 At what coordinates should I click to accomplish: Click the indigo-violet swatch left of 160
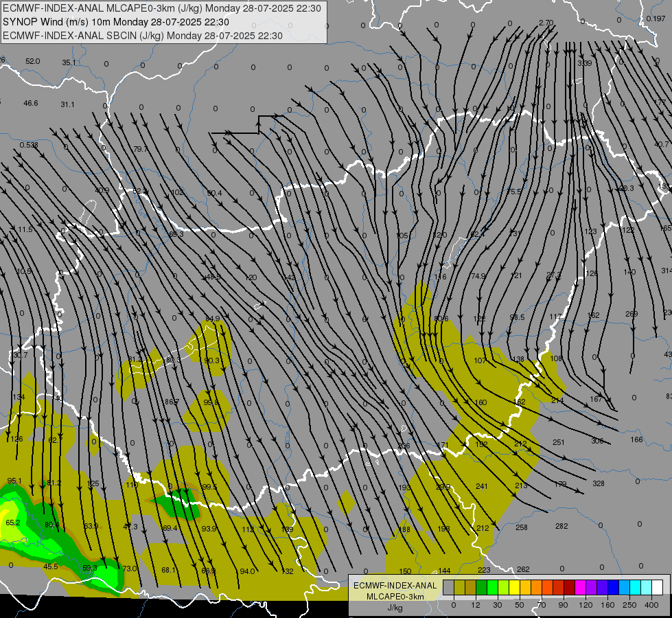[x=603, y=588]
